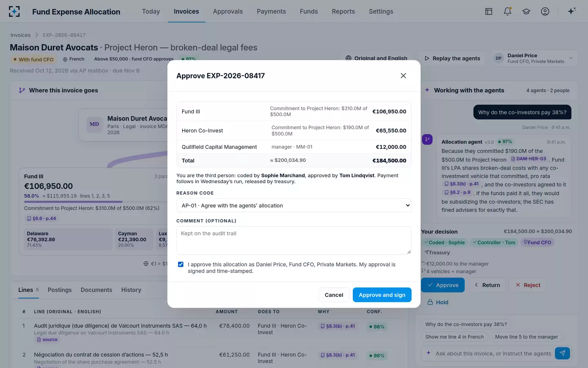Click the Reject button
The width and height of the screenshot is (588, 368).
(x=528, y=285)
